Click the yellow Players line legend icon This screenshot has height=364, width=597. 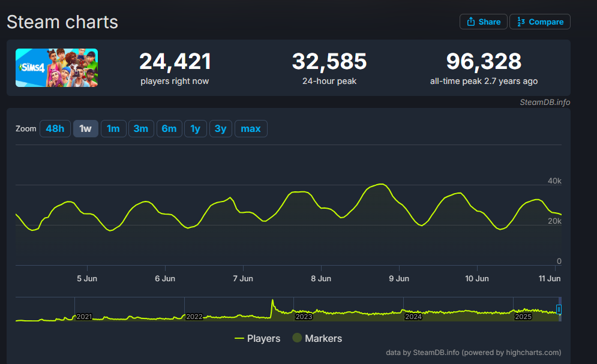[239, 338]
